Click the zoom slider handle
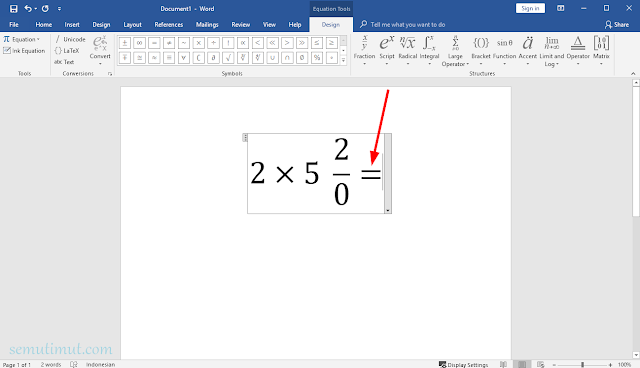This screenshot has height=368, width=640. coord(582,364)
